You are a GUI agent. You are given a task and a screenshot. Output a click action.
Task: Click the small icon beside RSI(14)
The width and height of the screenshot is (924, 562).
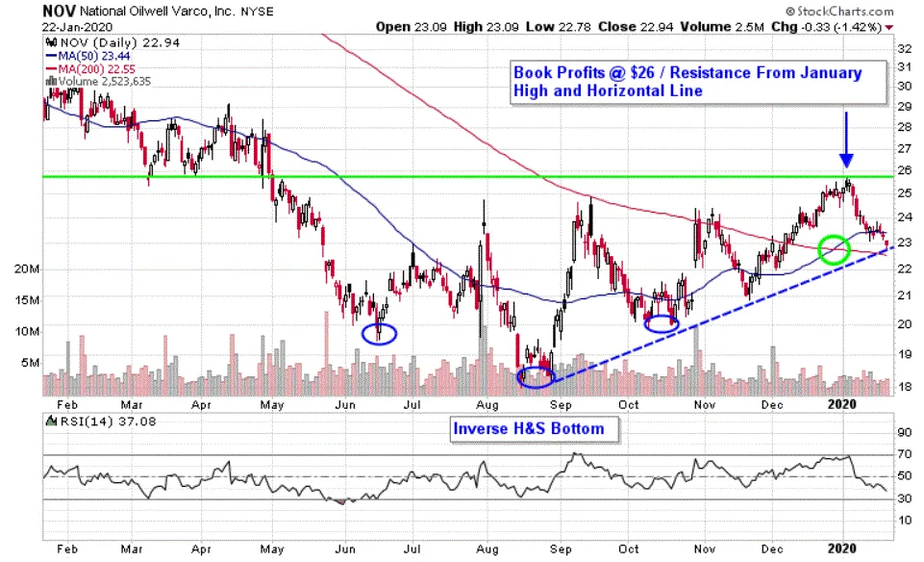(51, 421)
